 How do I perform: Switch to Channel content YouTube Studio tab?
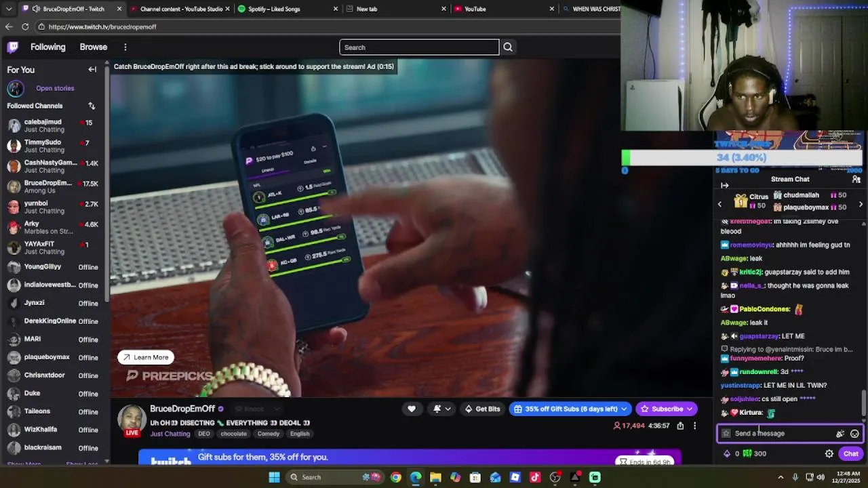pyautogui.click(x=180, y=9)
